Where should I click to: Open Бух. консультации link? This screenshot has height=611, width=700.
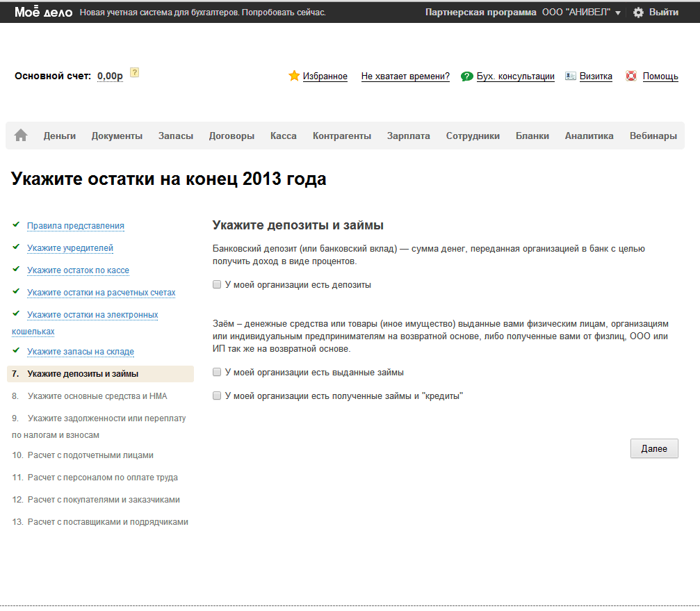point(516,76)
